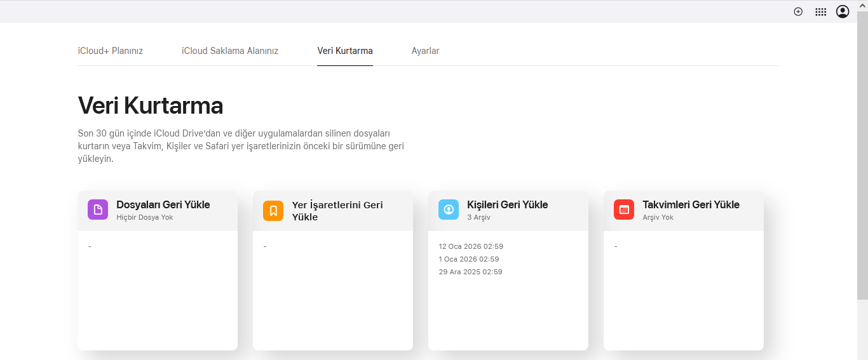Open the apps grid launcher icon

(821, 11)
